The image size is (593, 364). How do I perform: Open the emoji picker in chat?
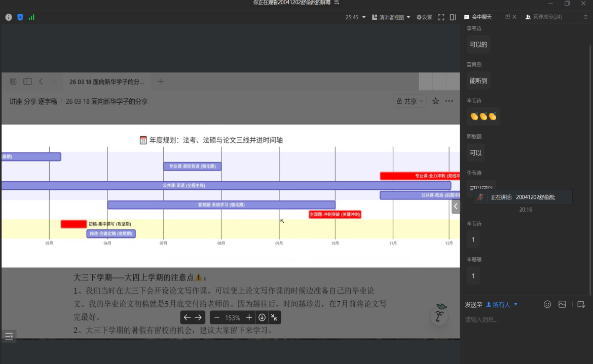(547, 304)
